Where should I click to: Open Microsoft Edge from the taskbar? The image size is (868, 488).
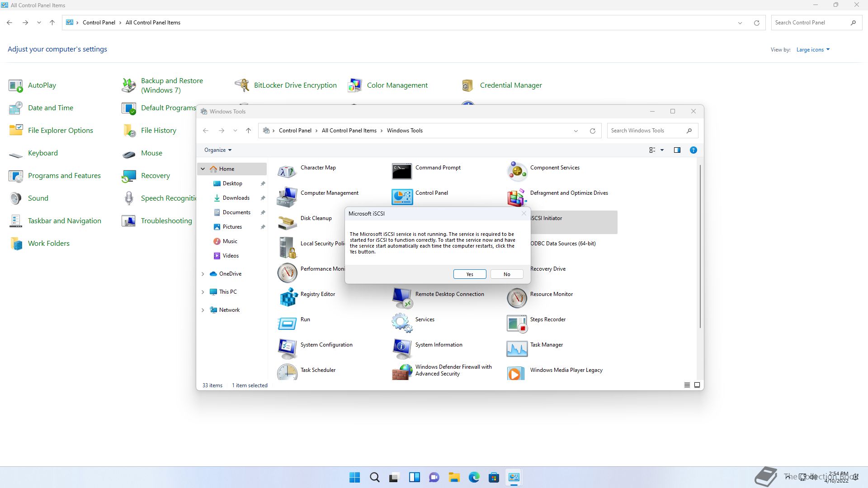(474, 477)
